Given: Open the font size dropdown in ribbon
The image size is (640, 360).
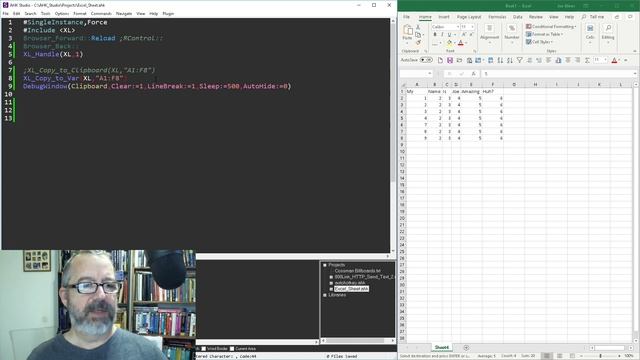Looking at the screenshot, I should (x=473, y=27).
